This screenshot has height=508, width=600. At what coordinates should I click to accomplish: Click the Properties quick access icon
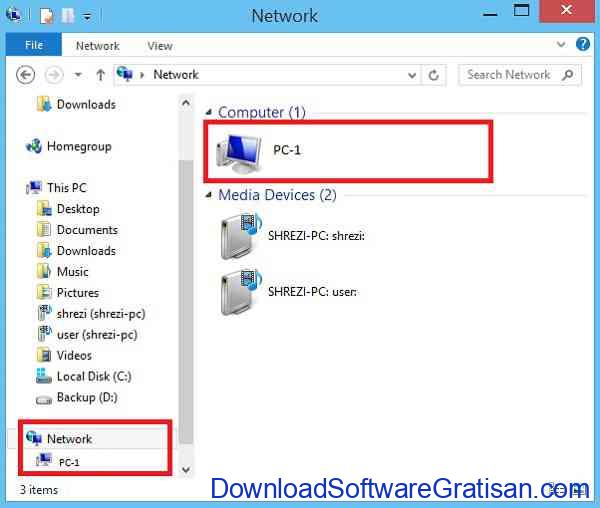pos(47,16)
